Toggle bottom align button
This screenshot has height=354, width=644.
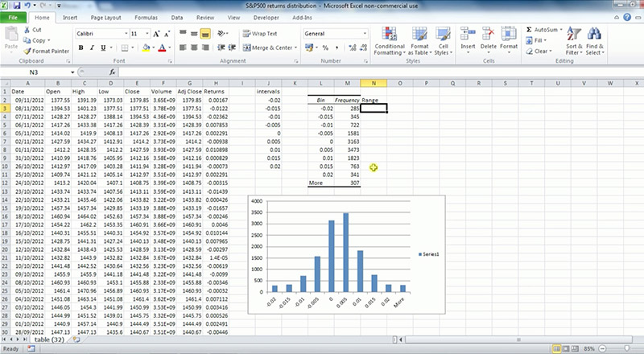[x=205, y=34]
